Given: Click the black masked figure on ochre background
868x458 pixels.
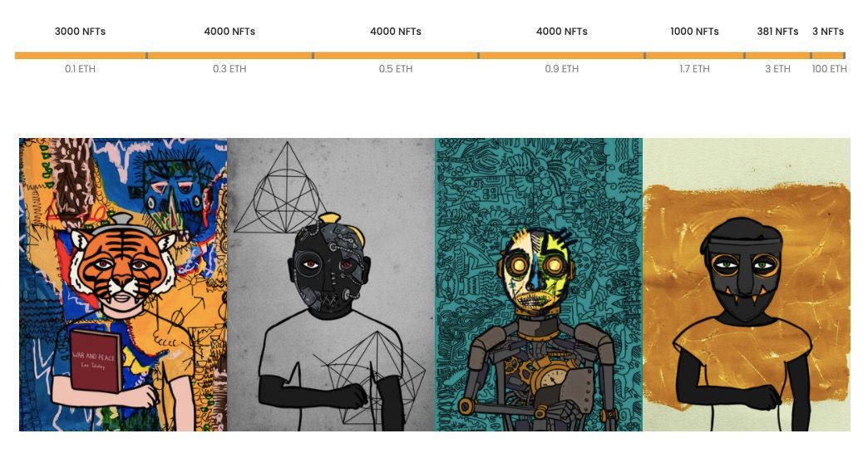Looking at the screenshot, I should tap(747, 284).
